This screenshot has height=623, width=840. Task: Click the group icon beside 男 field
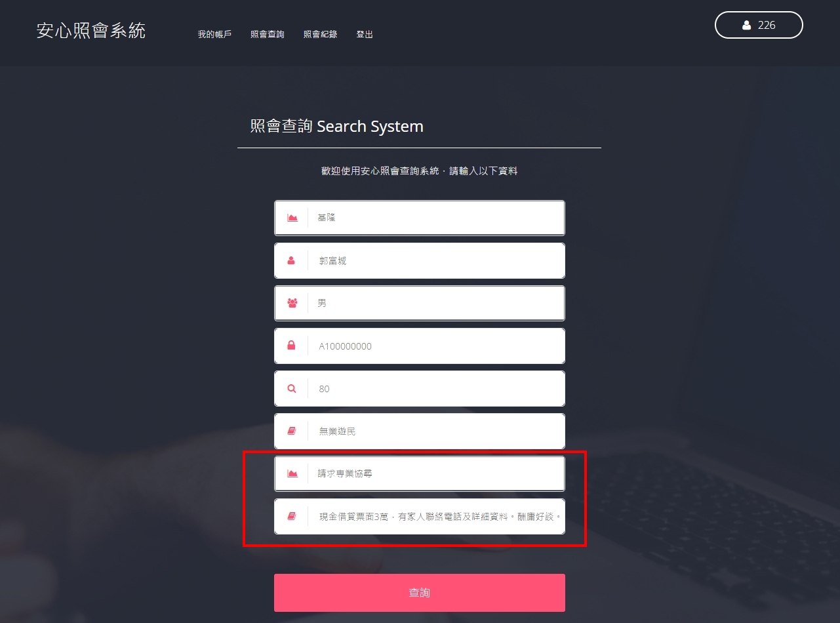coord(292,303)
